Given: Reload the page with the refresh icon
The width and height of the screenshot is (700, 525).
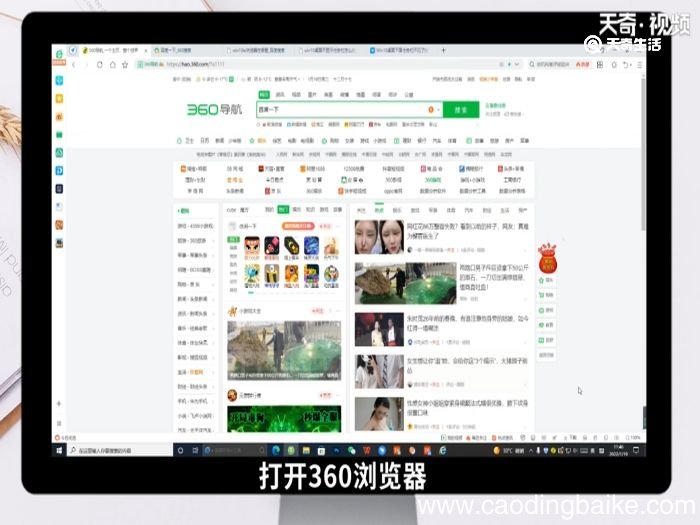Looking at the screenshot, I should click(100, 65).
